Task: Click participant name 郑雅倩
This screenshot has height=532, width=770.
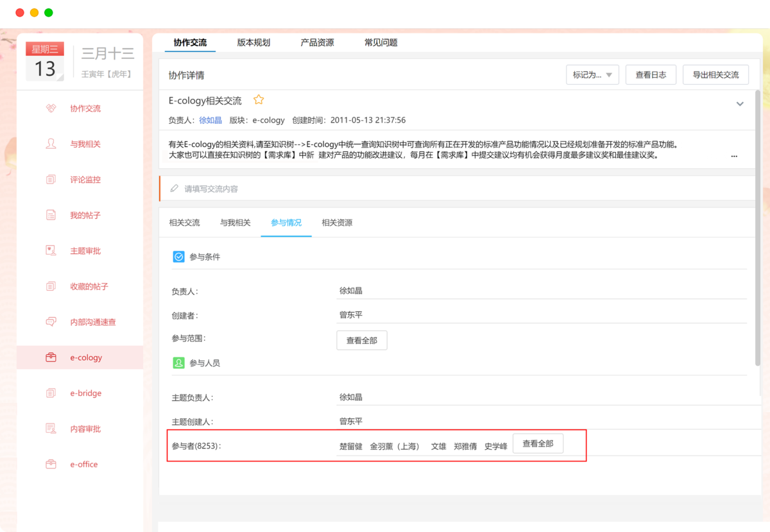Action: (x=465, y=446)
